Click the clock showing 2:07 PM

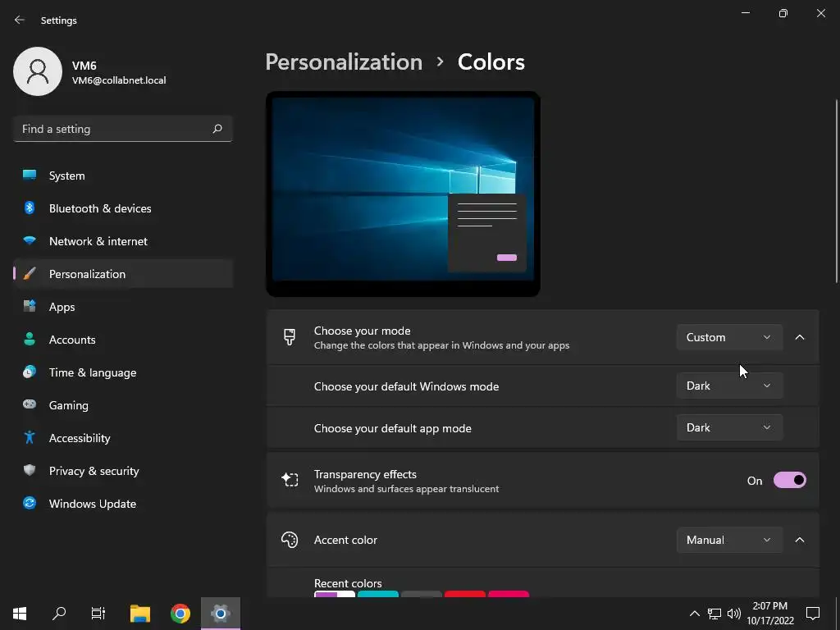click(769, 606)
